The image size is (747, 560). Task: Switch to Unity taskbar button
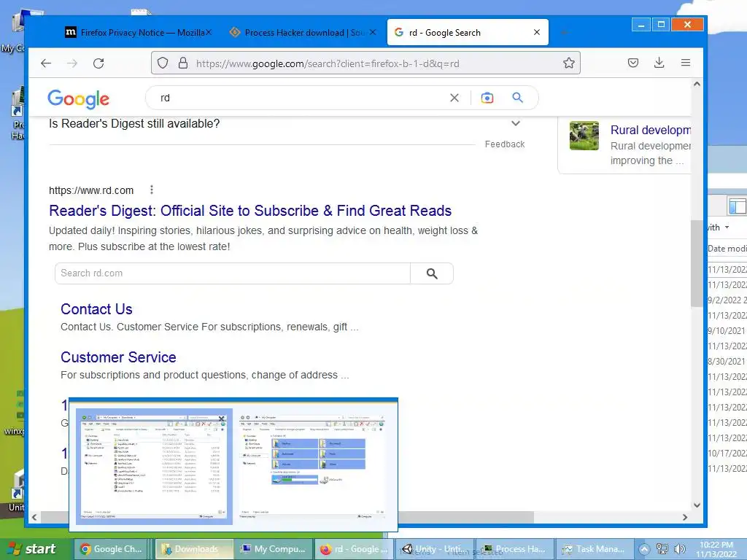point(433,549)
